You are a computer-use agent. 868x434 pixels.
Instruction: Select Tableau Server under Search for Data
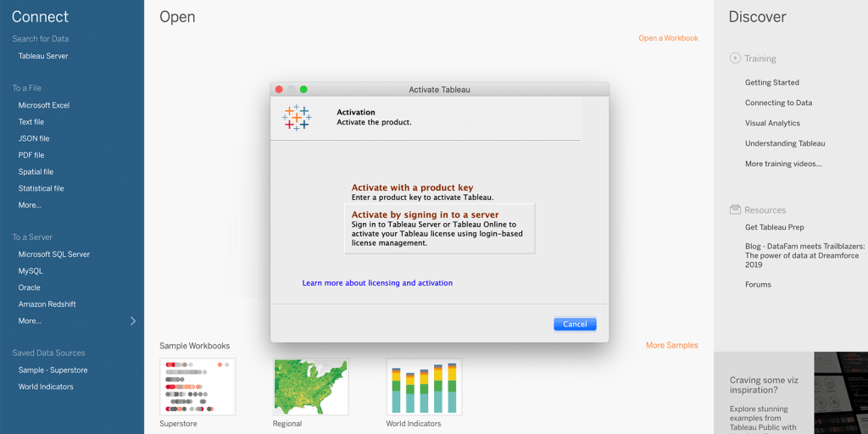43,56
